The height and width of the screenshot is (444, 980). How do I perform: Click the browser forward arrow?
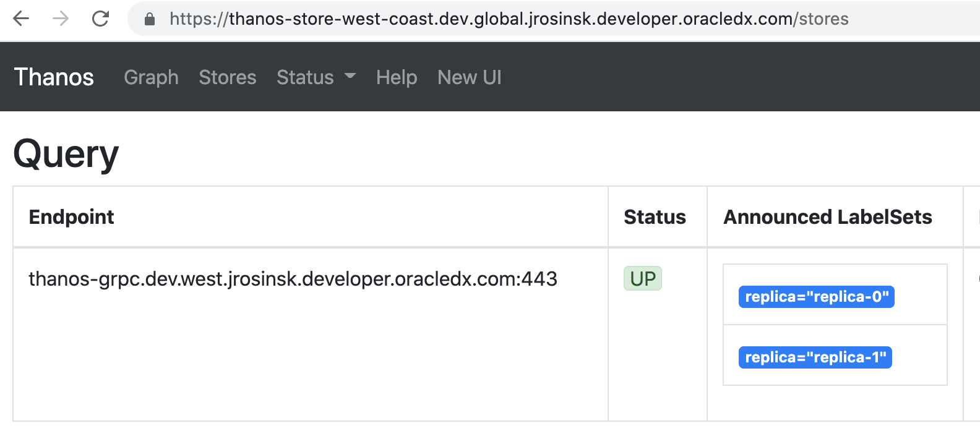tap(61, 19)
